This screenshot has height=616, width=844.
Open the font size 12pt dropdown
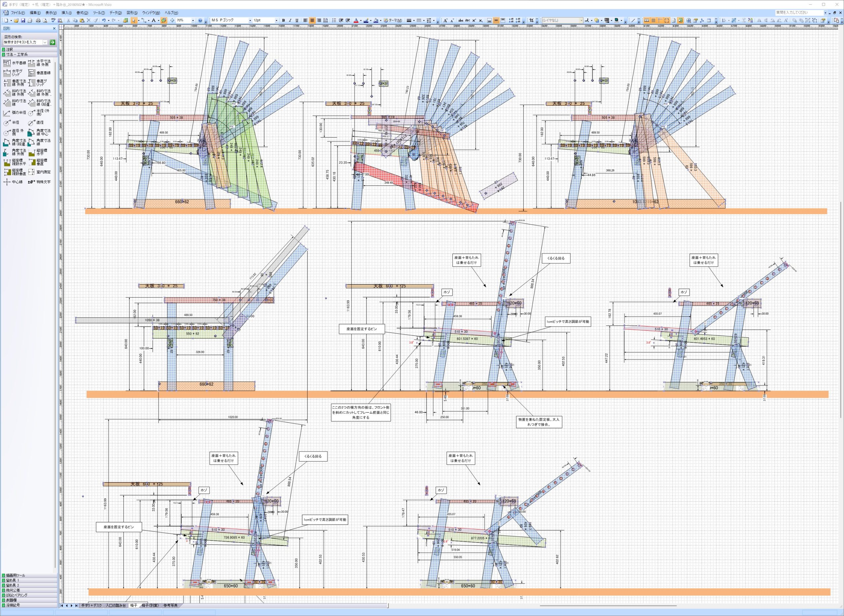pyautogui.click(x=276, y=20)
